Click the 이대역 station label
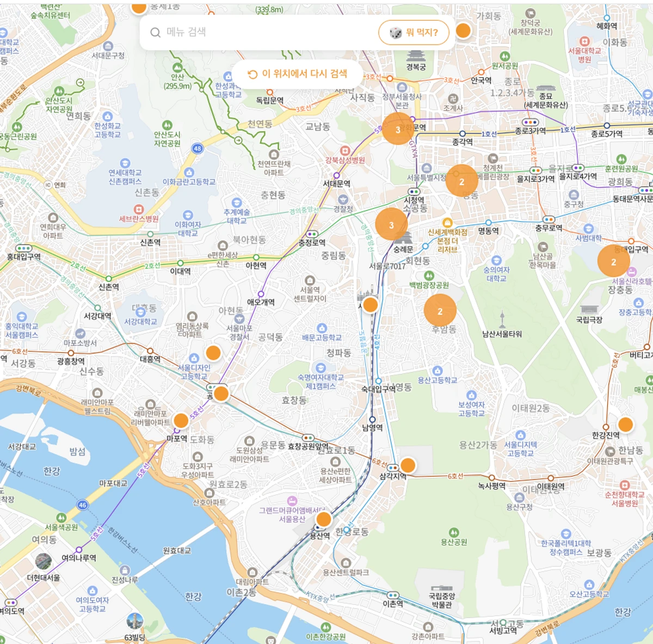 click(x=180, y=271)
